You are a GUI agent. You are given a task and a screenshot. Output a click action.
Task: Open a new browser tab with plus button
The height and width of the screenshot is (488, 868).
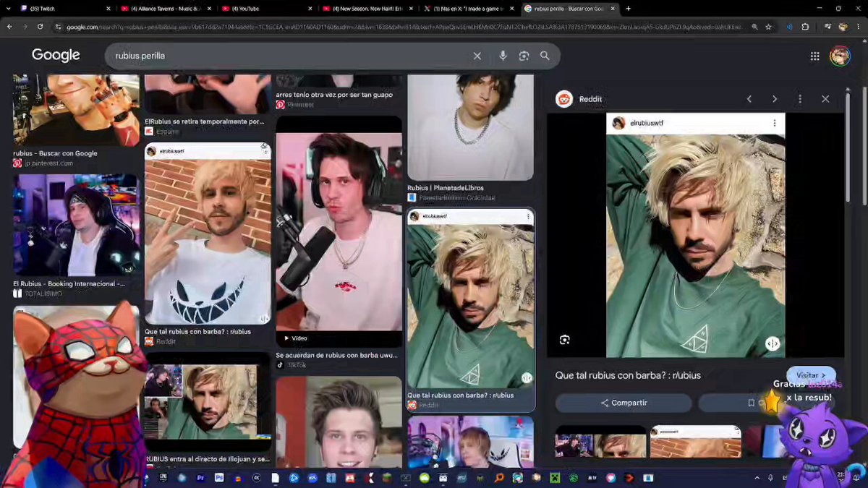628,9
